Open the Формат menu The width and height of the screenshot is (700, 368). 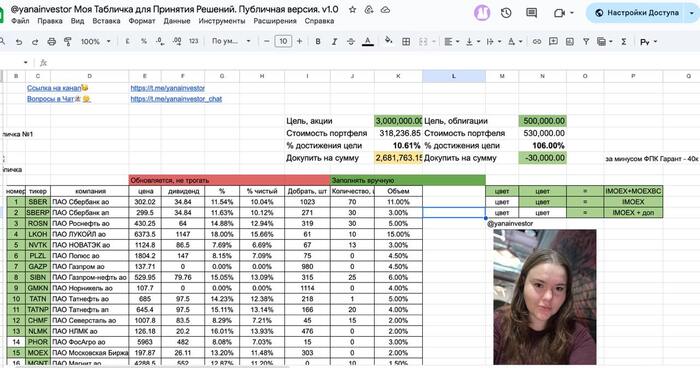(142, 21)
